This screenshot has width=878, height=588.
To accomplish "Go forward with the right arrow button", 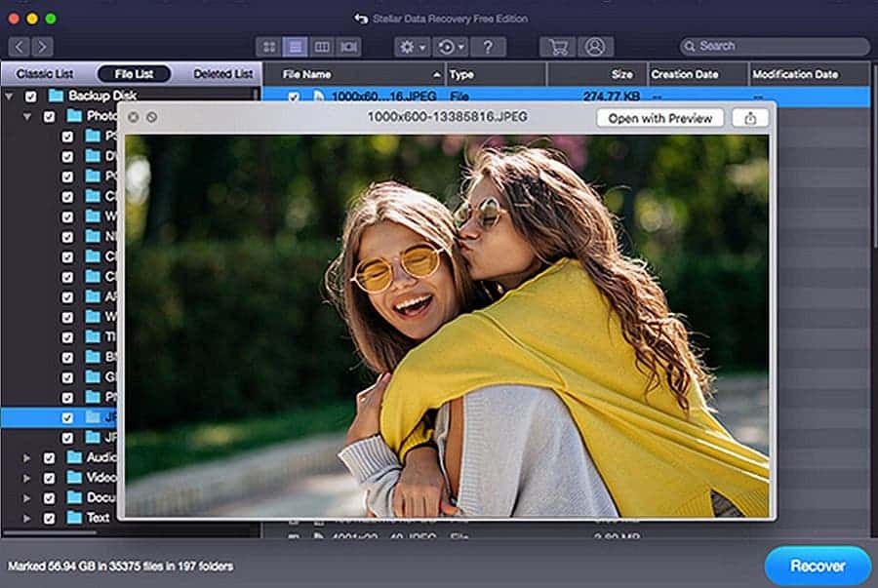I will pyautogui.click(x=43, y=47).
